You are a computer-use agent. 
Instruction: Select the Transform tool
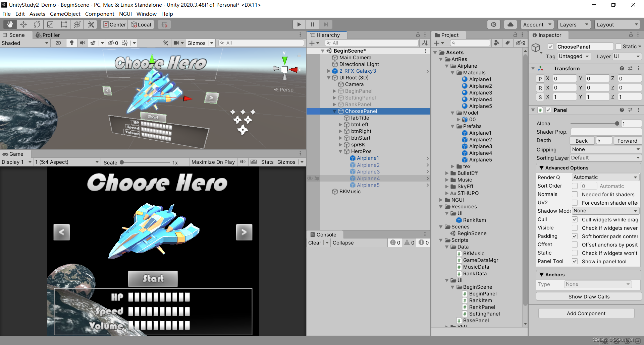[77, 24]
